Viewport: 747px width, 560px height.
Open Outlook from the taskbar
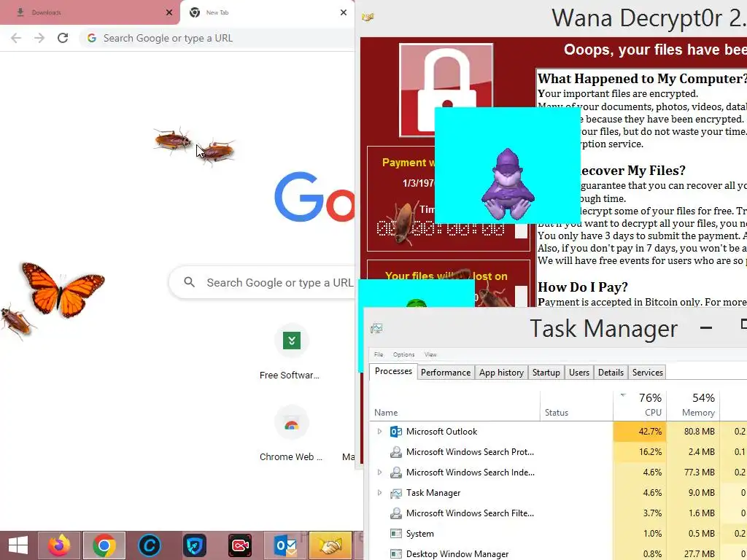[285, 545]
